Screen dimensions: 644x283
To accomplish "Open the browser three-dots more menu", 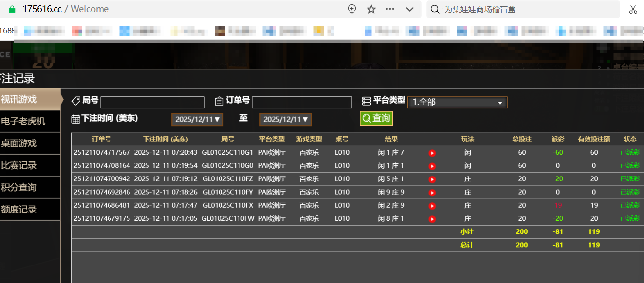I will [390, 9].
